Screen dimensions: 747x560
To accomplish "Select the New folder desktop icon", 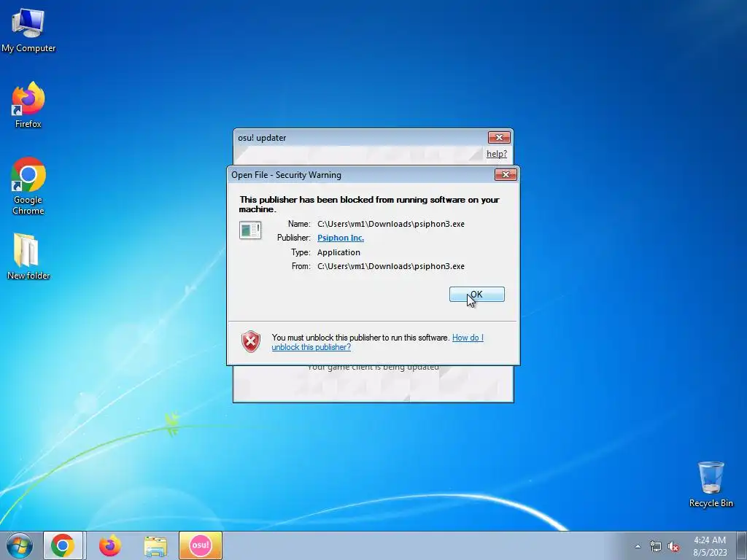I will pyautogui.click(x=28, y=257).
